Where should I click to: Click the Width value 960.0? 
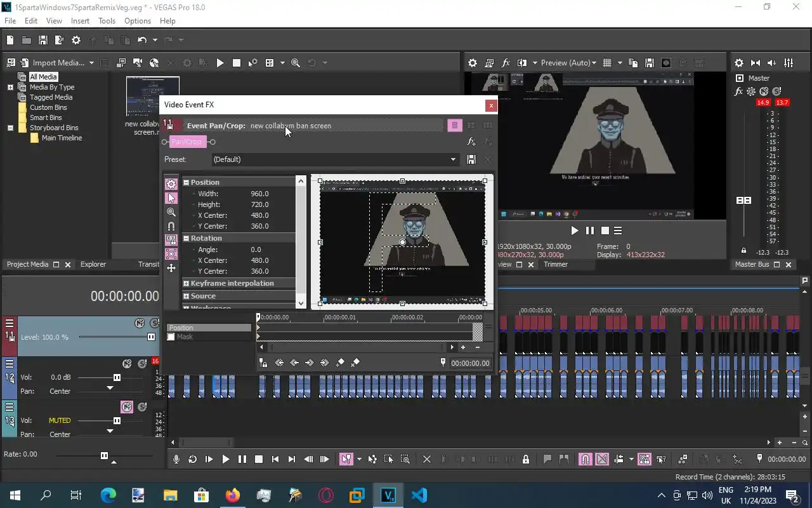point(259,194)
